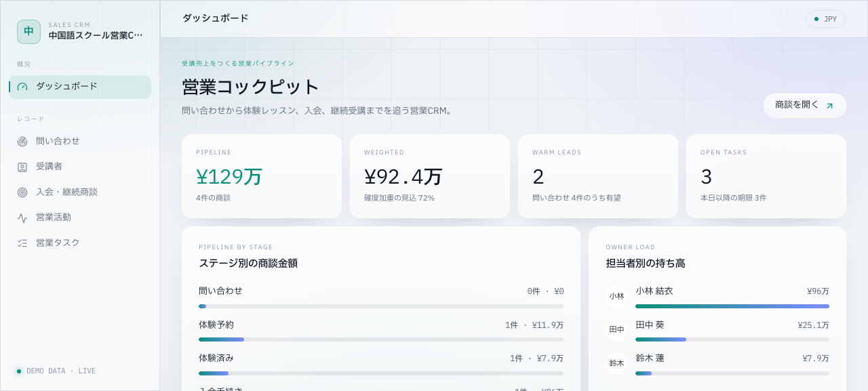Click the 商談を開く button
Image resolution: width=868 pixels, height=391 pixels.
tap(804, 106)
